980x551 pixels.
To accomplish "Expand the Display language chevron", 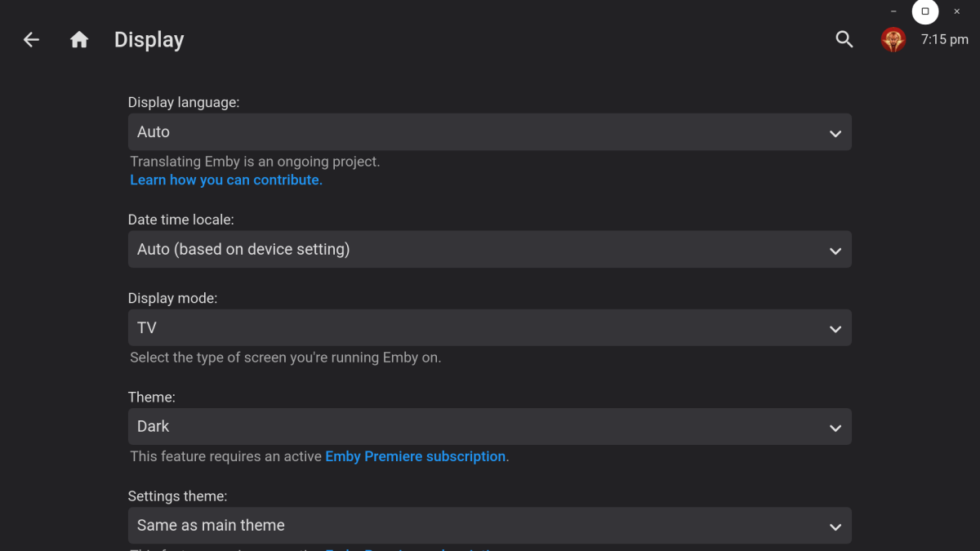I will point(835,131).
